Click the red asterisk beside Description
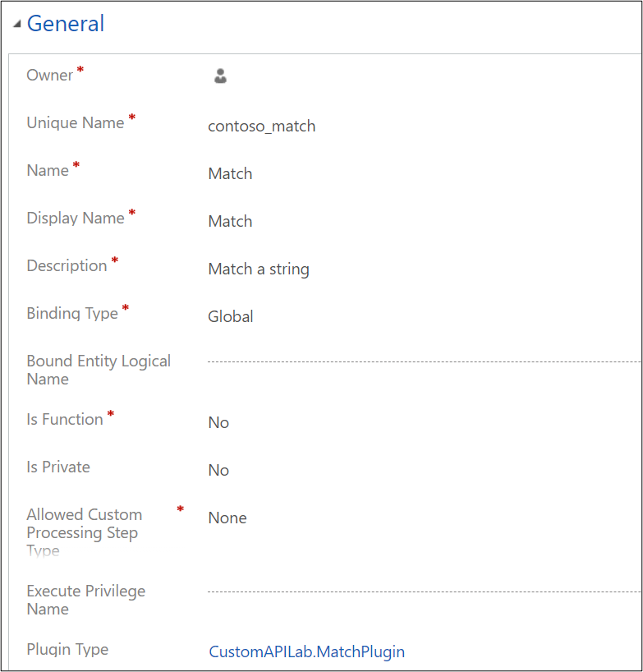The image size is (643, 672). (x=113, y=259)
